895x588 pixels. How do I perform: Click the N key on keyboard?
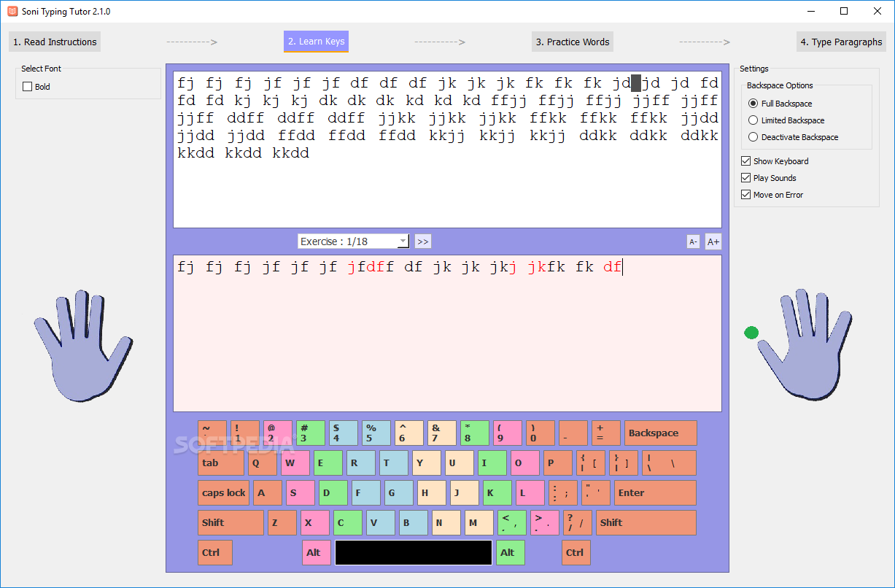point(446,522)
